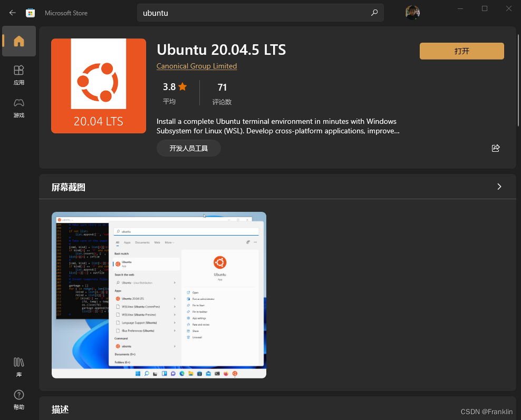Open the Canonical Group Limited publisher link

(x=197, y=66)
